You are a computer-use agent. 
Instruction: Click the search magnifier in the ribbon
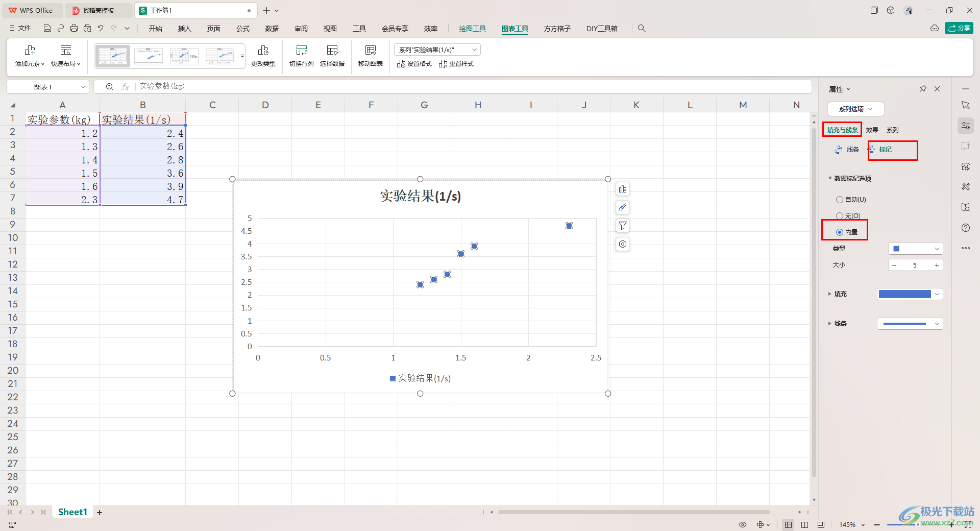[x=642, y=29]
